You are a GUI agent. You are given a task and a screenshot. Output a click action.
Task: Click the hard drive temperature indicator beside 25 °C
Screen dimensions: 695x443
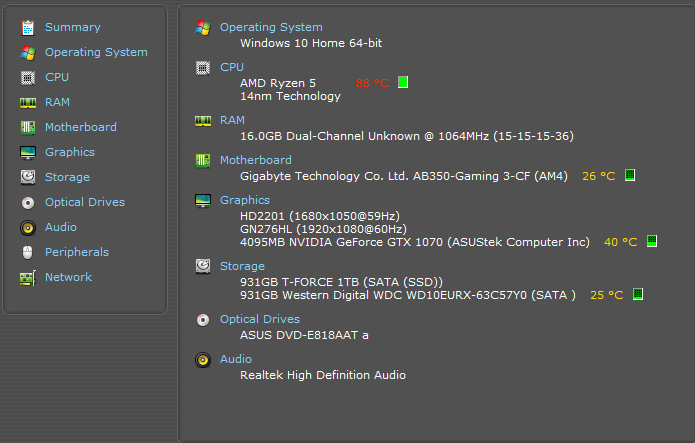(x=638, y=294)
